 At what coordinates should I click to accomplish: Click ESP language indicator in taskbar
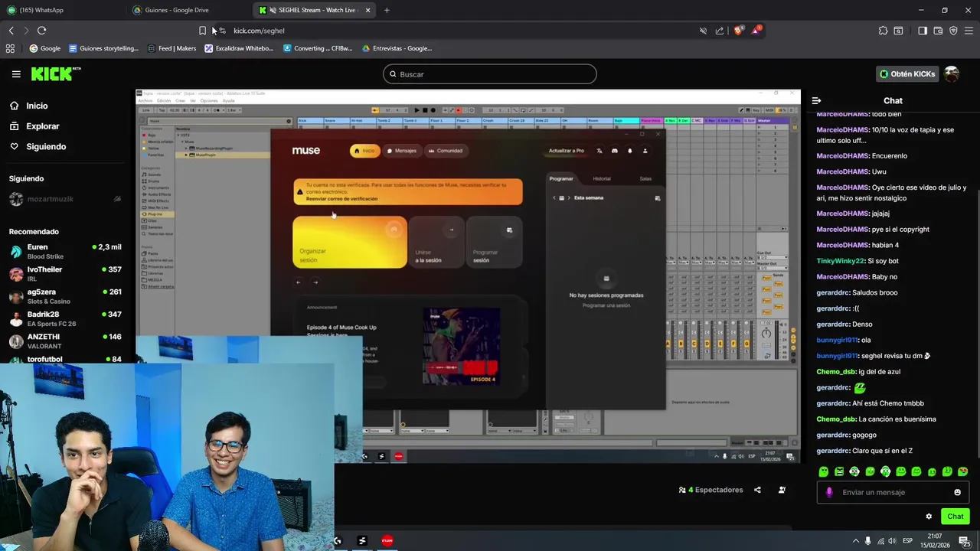tap(908, 541)
